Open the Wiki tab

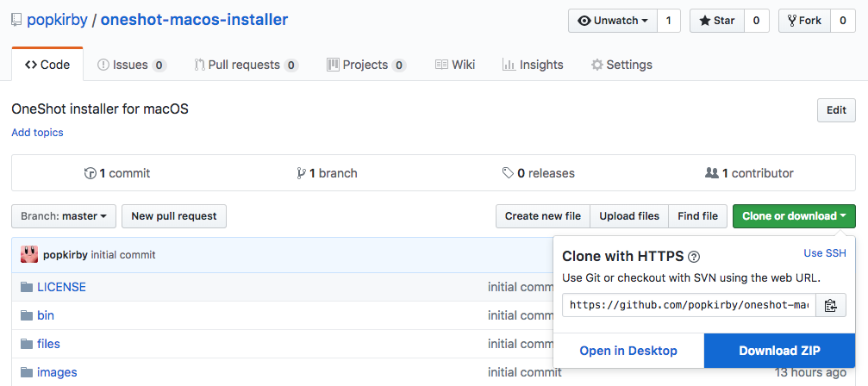[x=455, y=65]
